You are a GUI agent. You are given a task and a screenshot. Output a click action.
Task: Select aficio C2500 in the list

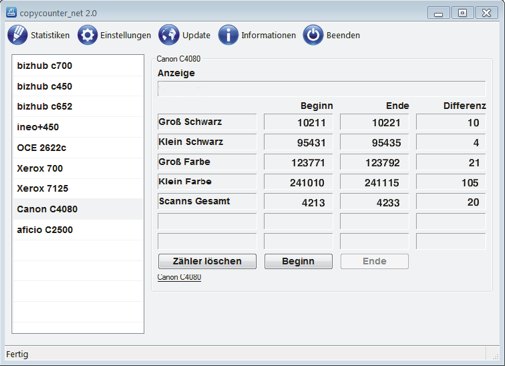[x=78, y=230]
